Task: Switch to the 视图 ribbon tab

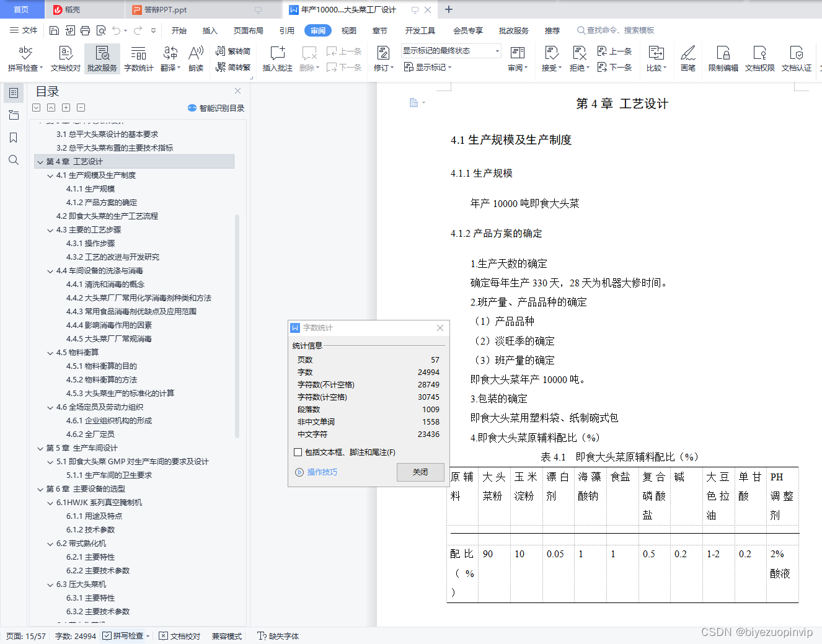Action: (349, 30)
